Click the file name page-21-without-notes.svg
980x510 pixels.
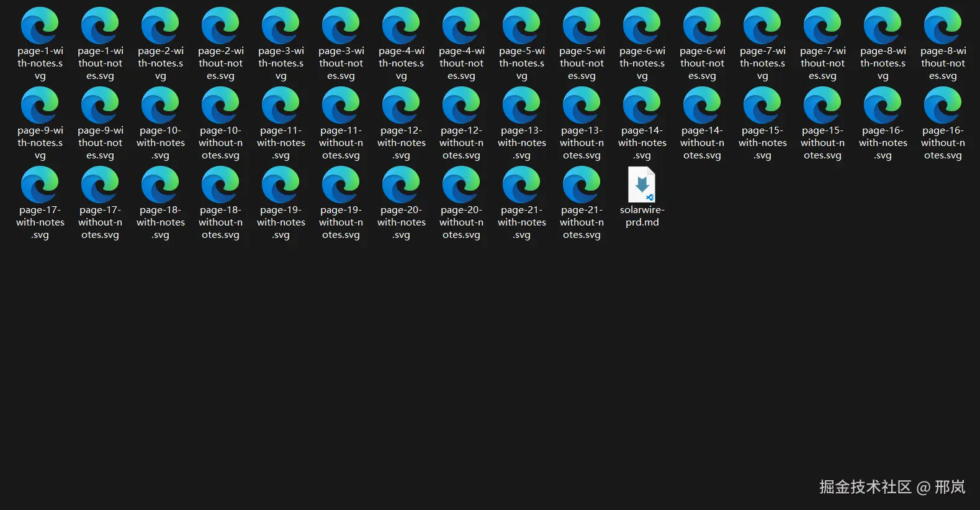(x=582, y=222)
